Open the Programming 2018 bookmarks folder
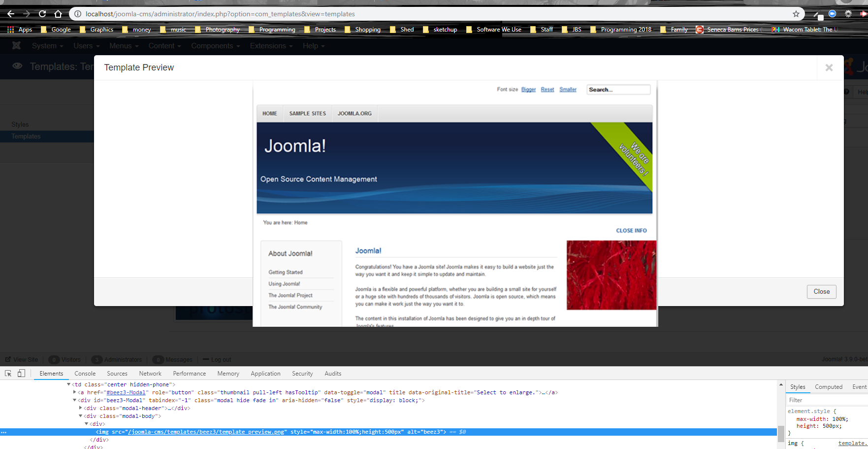This screenshot has width=868, height=449. [621, 30]
